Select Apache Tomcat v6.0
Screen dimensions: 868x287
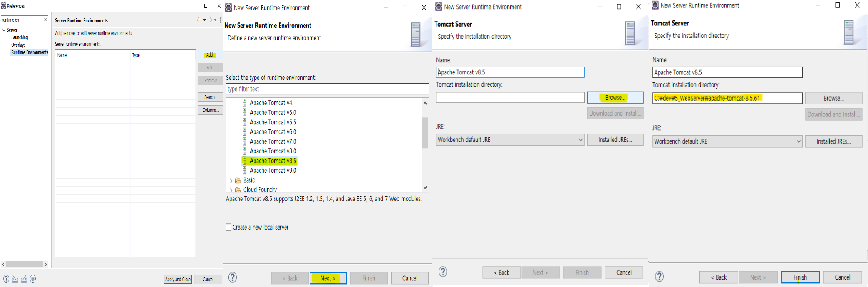click(x=273, y=131)
